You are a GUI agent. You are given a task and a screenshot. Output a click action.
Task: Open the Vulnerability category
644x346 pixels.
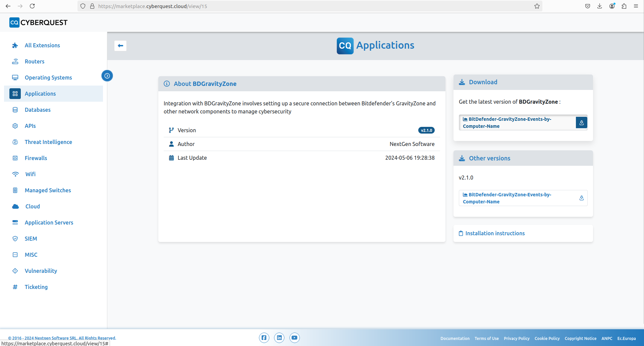(x=41, y=271)
